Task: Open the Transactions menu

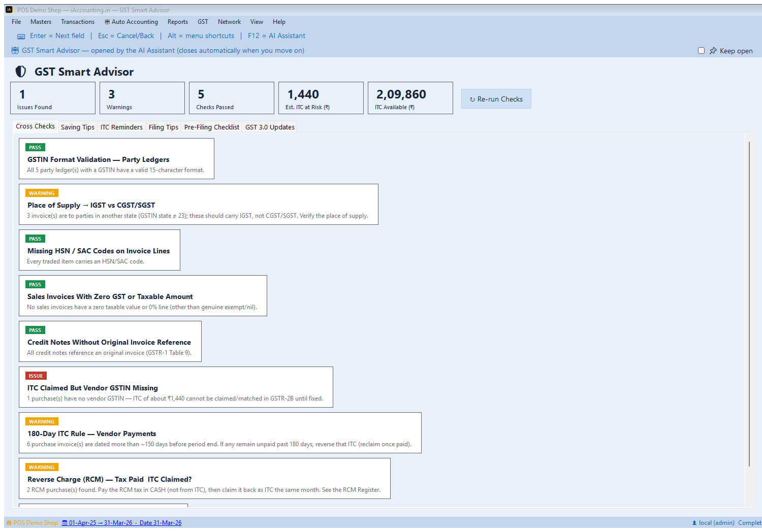Action: 78,22
